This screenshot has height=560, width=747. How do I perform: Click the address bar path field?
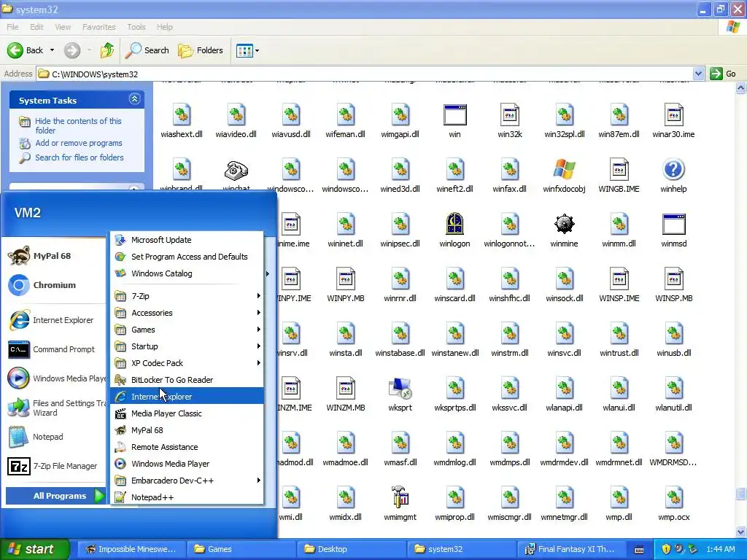365,74
